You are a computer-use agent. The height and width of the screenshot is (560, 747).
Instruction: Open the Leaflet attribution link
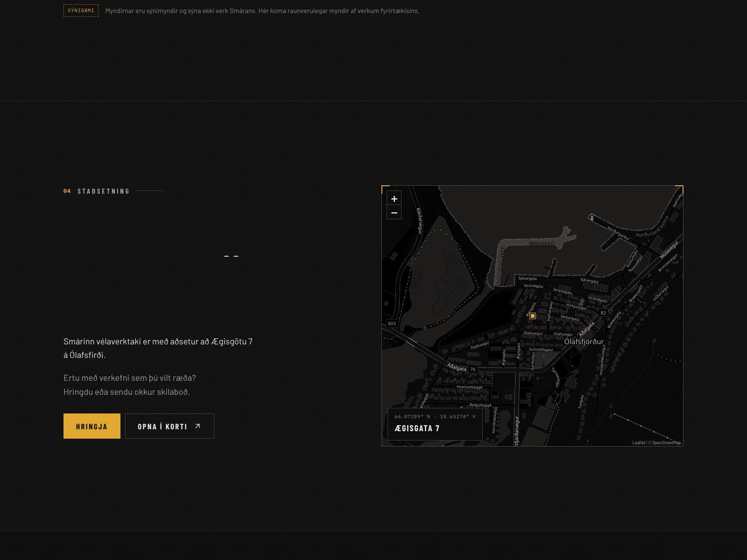point(639,443)
